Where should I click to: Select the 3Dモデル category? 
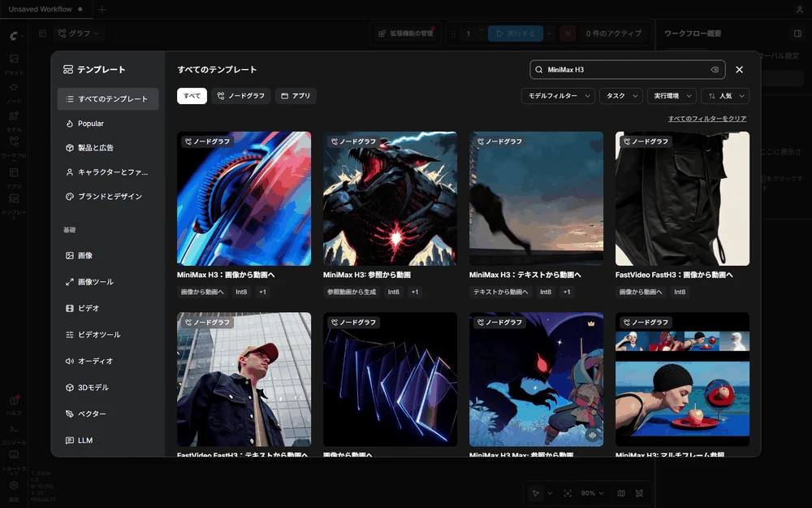[108, 388]
